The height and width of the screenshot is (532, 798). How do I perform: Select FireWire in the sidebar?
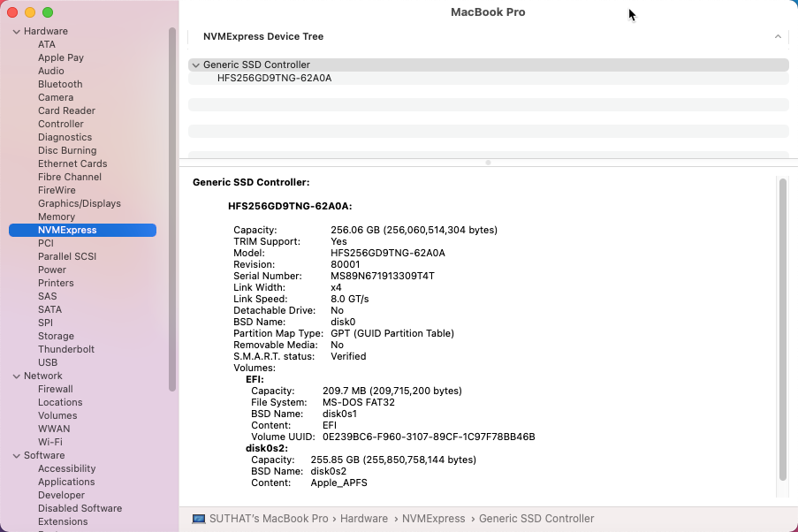tap(57, 190)
